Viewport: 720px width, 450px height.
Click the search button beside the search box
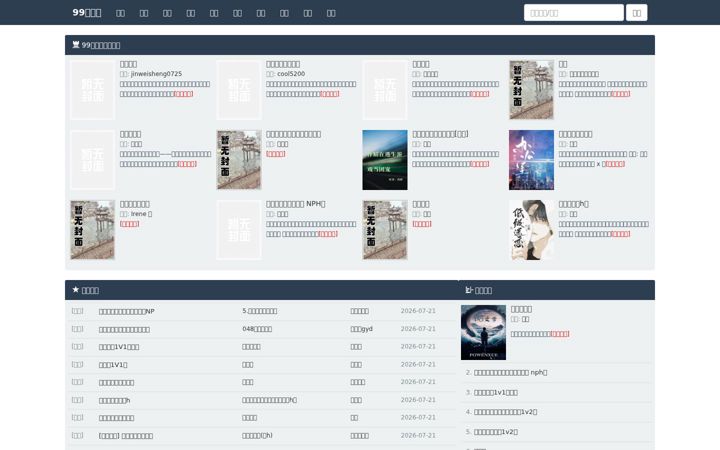(x=636, y=13)
